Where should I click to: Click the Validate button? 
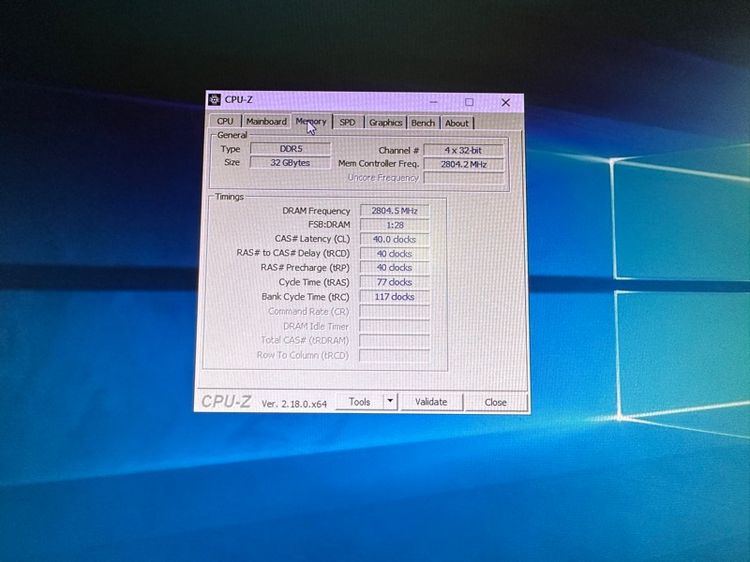[431, 402]
